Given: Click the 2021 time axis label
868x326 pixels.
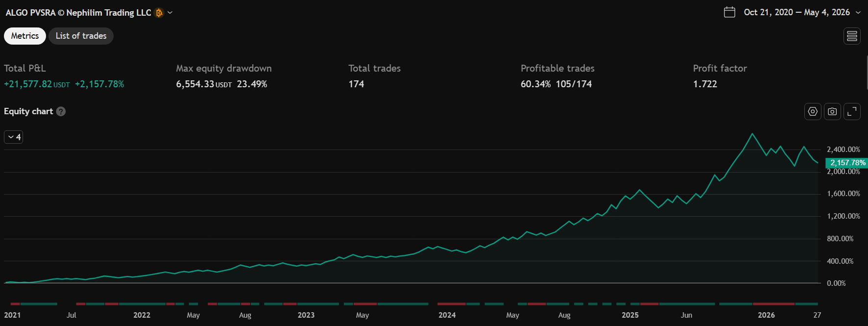Looking at the screenshot, I should pyautogui.click(x=12, y=315).
